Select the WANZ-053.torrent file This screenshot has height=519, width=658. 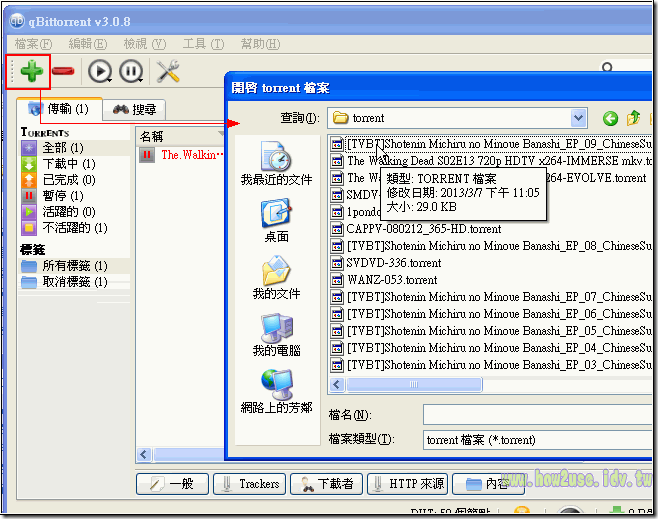[x=391, y=280]
